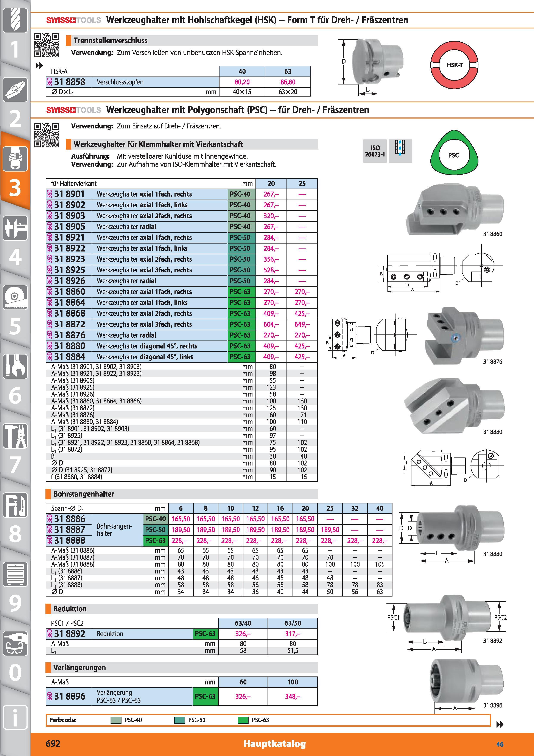The image size is (534, 756).
Task: Click the Werkzeughalter radial label in row 31 8876
Action: [126, 335]
